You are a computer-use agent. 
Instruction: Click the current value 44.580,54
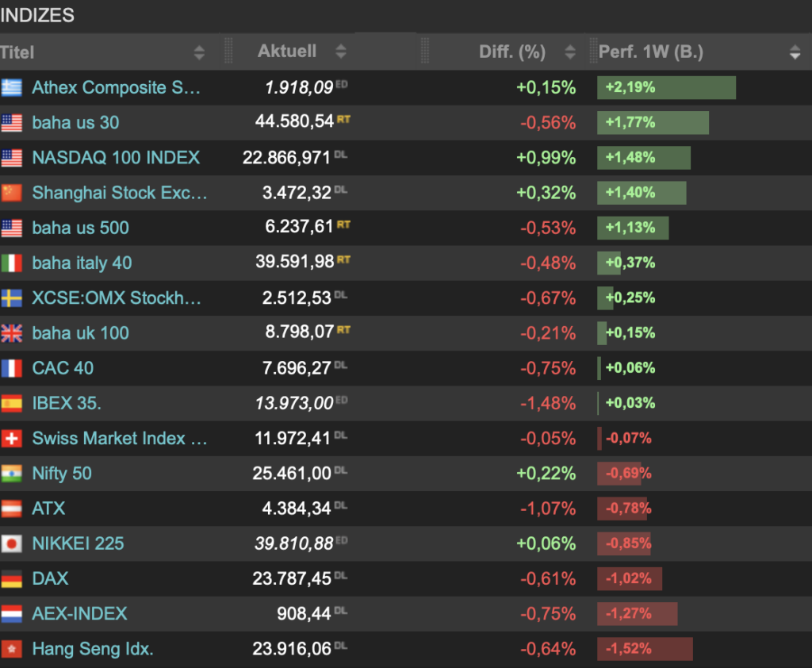pyautogui.click(x=294, y=121)
